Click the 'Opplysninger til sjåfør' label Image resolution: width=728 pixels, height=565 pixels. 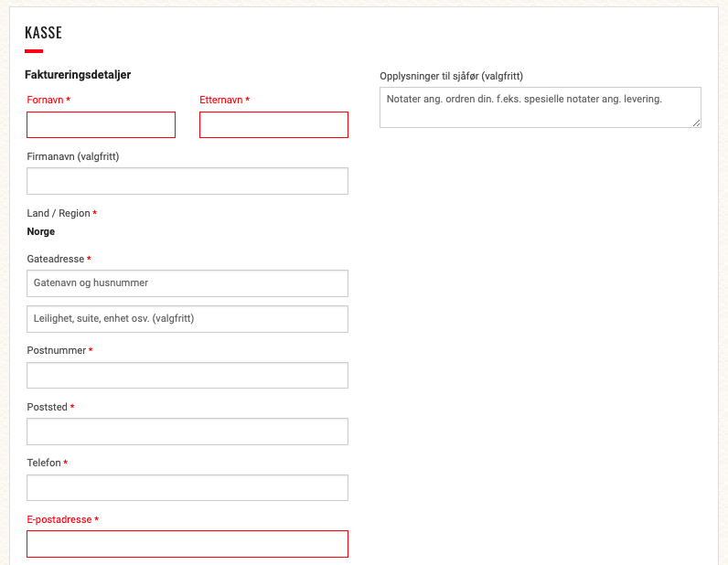451,76
